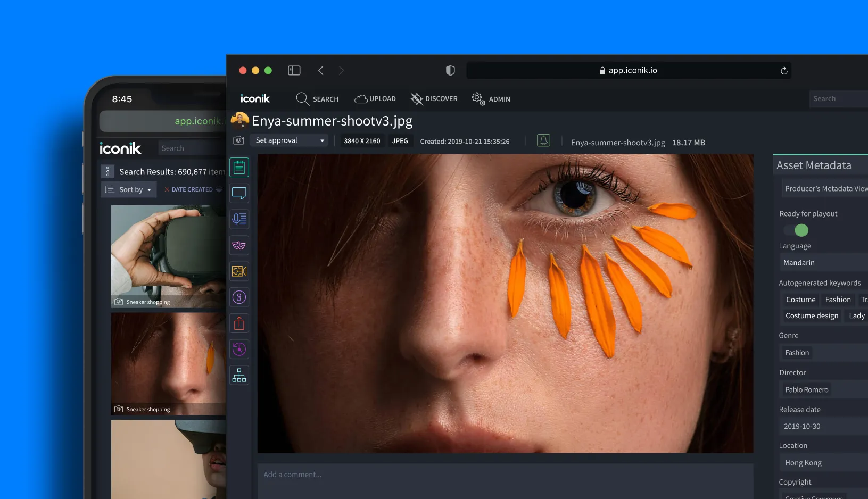
Task: Switch to the SEARCH section
Action: pyautogui.click(x=318, y=98)
